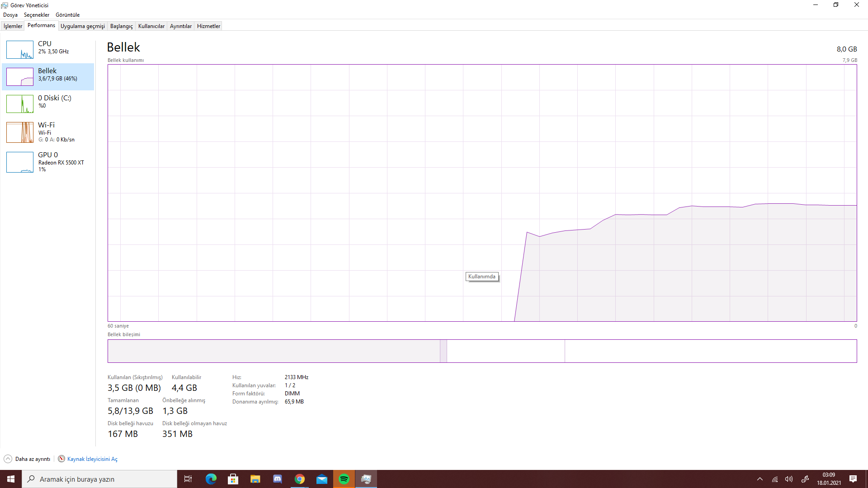Show hidden system tray icons chevron
This screenshot has height=488, width=868.
(x=760, y=479)
